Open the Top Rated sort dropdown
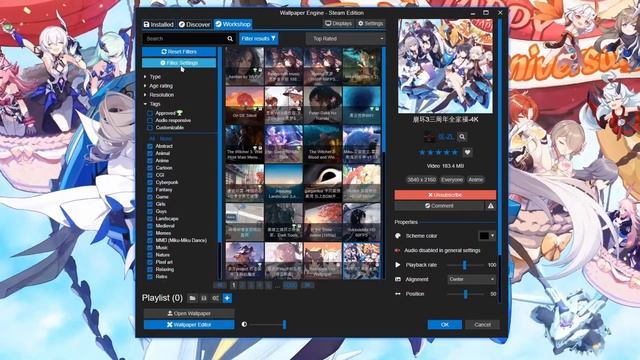The height and width of the screenshot is (360, 640). pyautogui.click(x=345, y=39)
